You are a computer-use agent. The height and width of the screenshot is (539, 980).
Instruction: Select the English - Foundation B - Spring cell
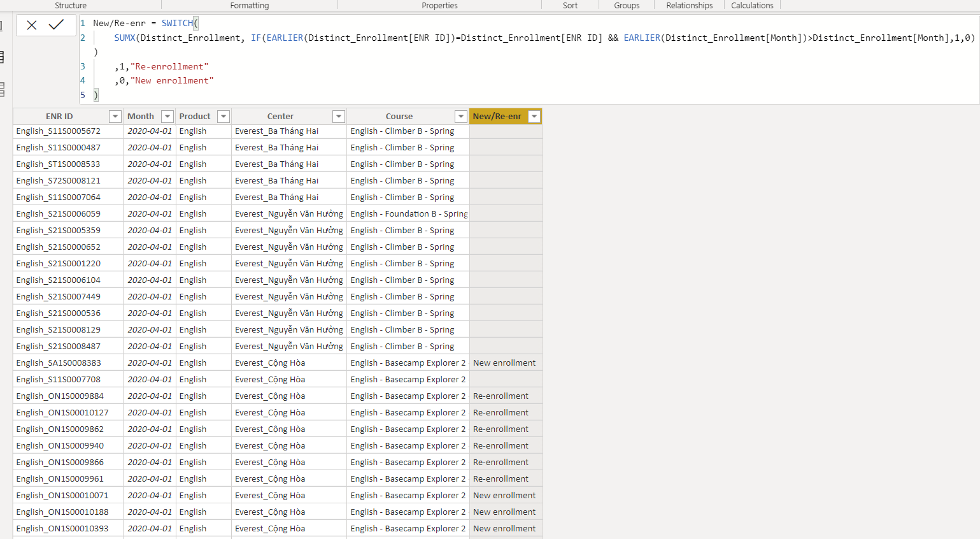[409, 214]
